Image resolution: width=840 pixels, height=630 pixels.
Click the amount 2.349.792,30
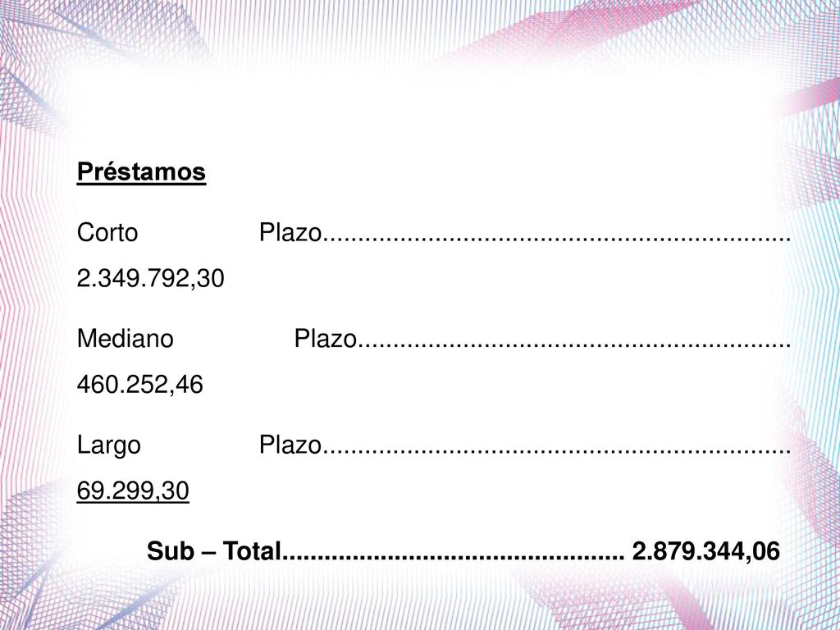tap(151, 279)
